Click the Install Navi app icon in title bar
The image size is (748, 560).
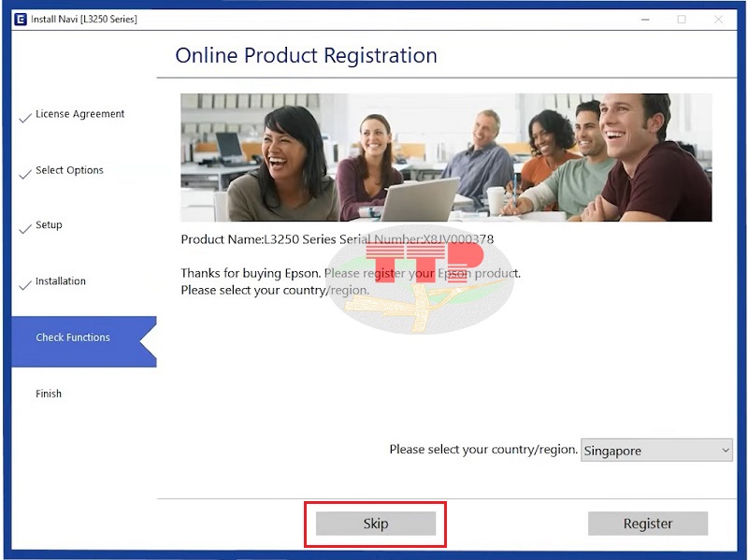tap(21, 19)
